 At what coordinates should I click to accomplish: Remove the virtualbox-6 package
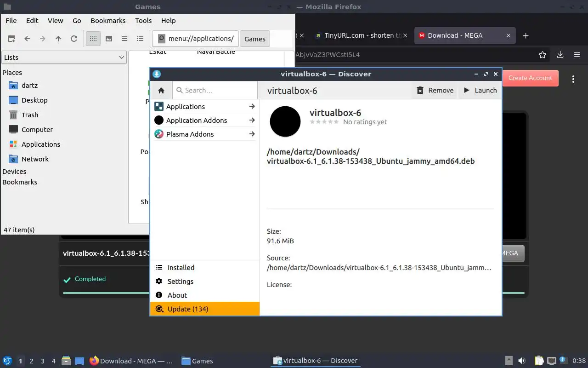[435, 90]
